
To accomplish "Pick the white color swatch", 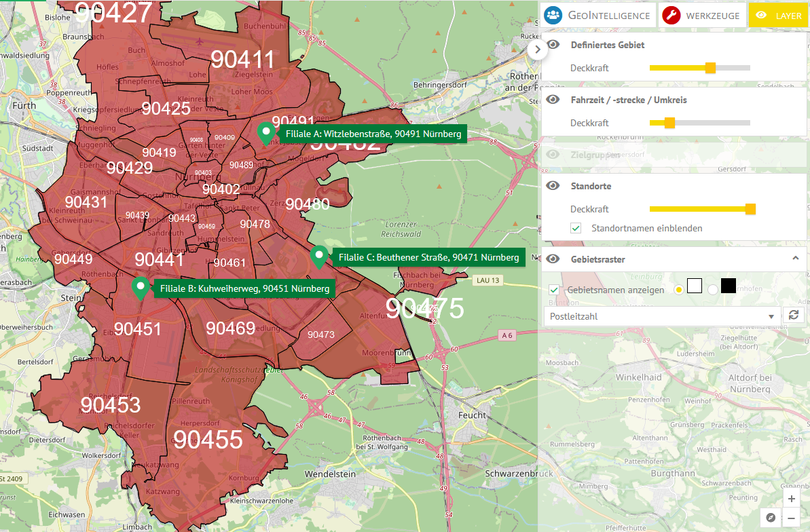I will (x=695, y=286).
